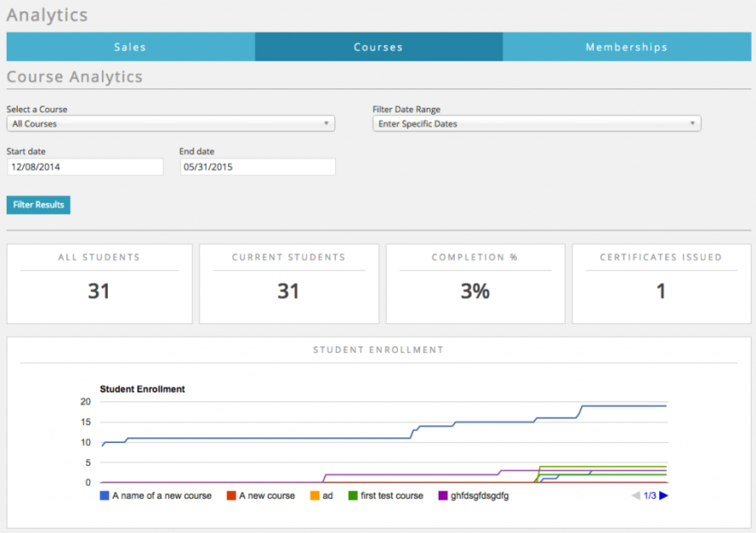Screen dimensions: 756x533
Task: Open the Enter Specific Dates selector
Action: pos(536,123)
